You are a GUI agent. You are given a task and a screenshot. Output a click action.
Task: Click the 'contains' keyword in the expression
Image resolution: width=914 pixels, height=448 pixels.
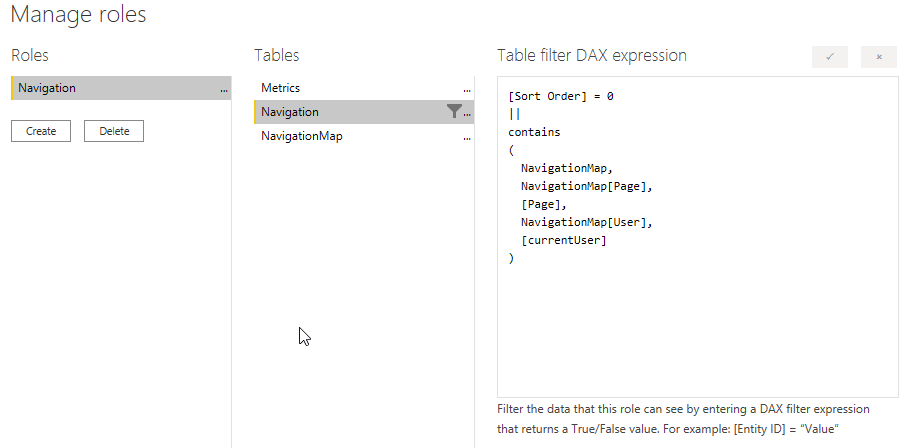point(534,132)
